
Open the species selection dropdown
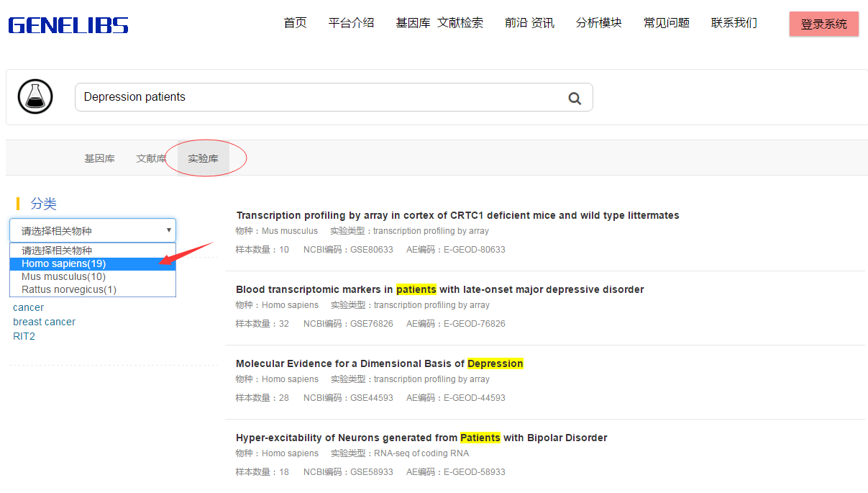[x=93, y=231]
